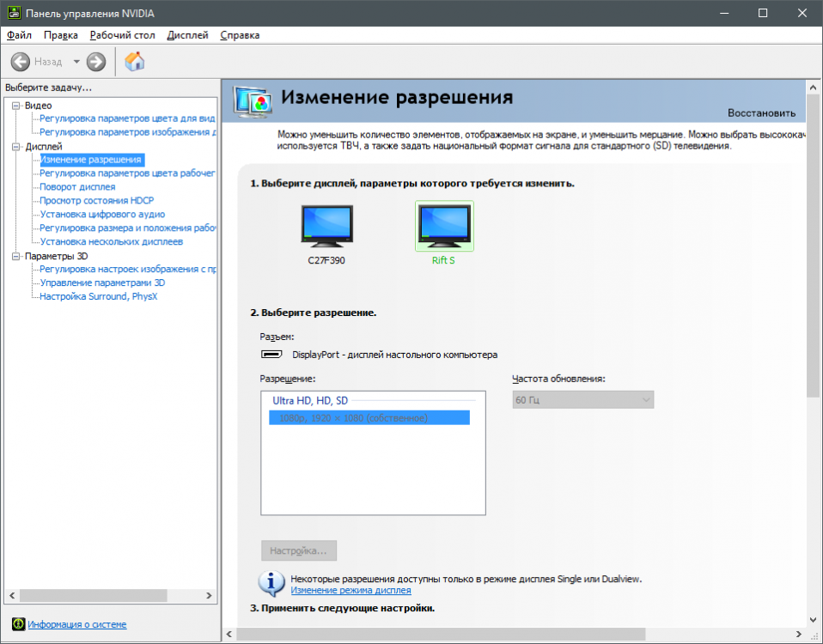This screenshot has height=644, width=823.
Task: Open the Файл menu
Action: pyautogui.click(x=20, y=35)
